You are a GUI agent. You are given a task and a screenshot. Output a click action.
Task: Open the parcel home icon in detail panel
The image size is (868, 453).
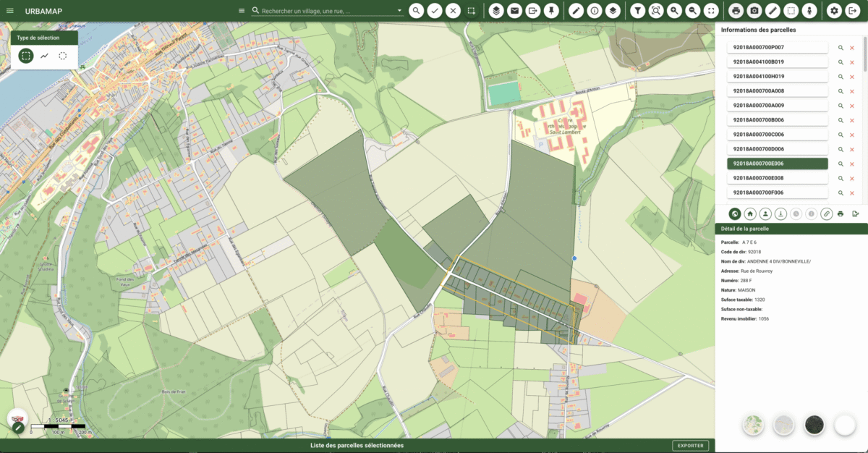(750, 213)
